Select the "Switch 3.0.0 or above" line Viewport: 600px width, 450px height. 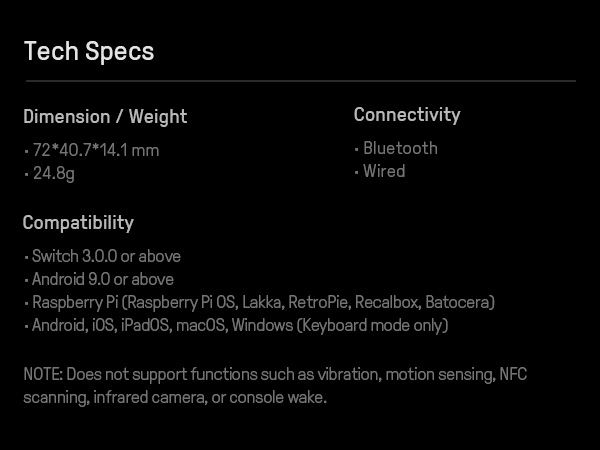[106, 256]
